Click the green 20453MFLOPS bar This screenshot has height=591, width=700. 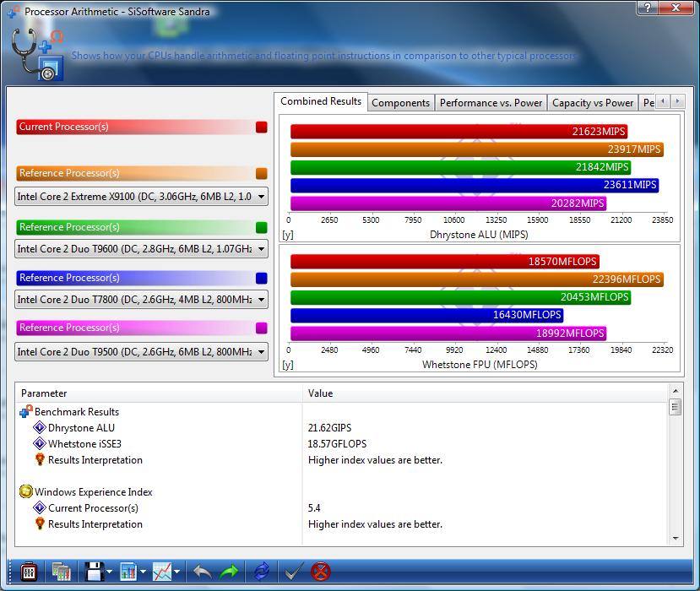461,297
